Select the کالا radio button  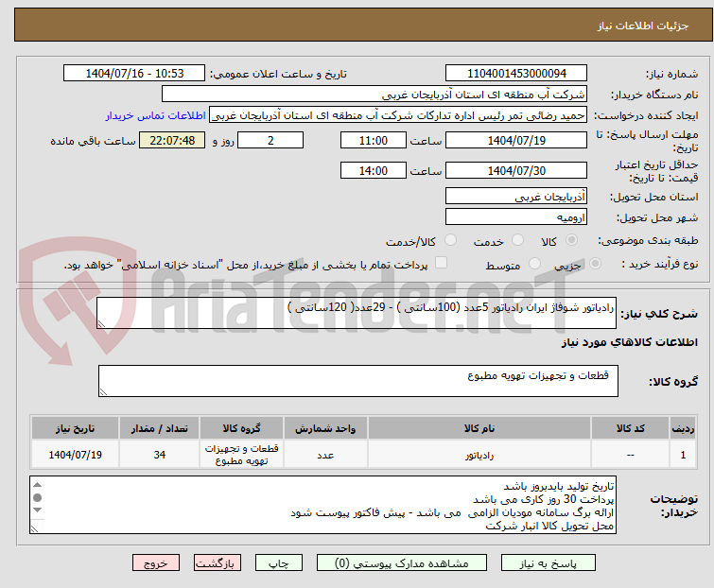click(571, 240)
